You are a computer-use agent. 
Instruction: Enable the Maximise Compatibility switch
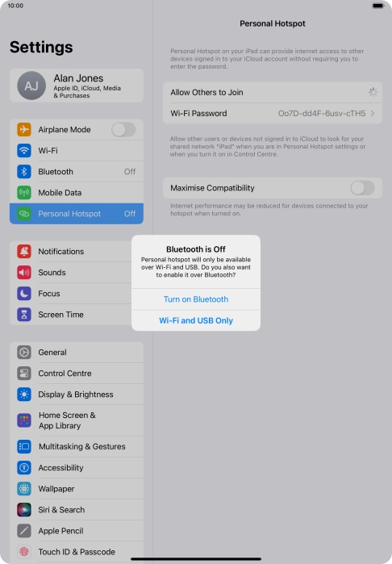[x=362, y=188]
